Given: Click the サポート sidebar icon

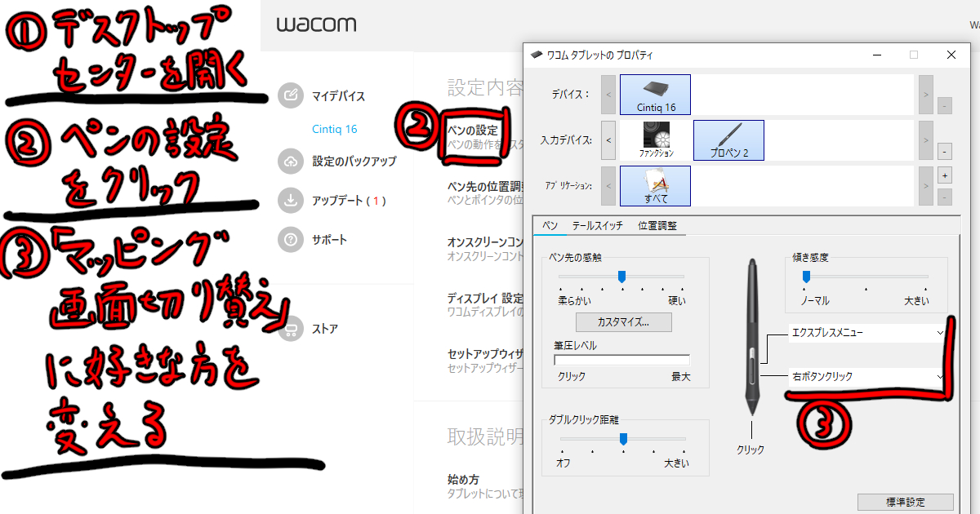Looking at the screenshot, I should [x=292, y=239].
